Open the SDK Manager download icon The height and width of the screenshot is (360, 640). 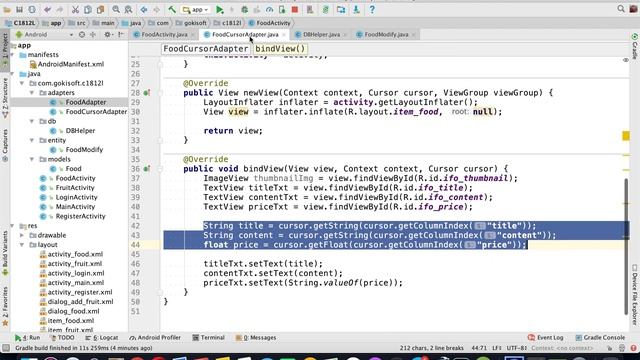coord(356,9)
